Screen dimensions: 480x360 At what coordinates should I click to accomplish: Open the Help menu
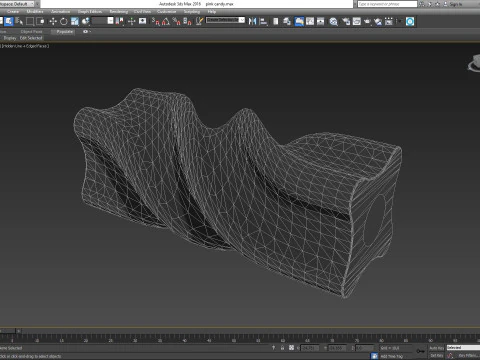point(212,12)
